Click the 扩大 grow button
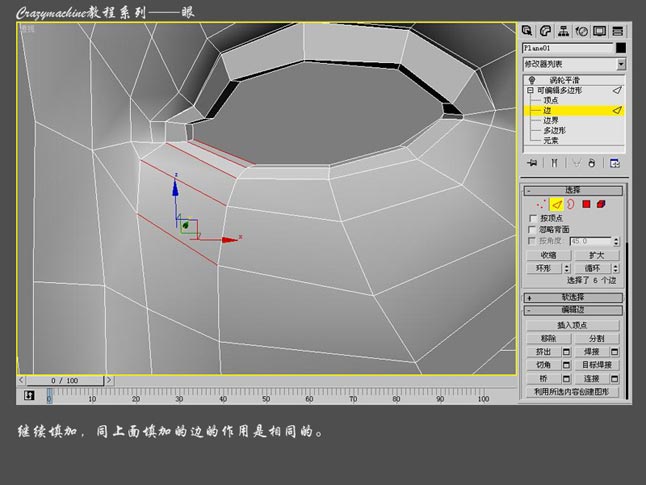The width and height of the screenshot is (646, 485). coord(597,255)
